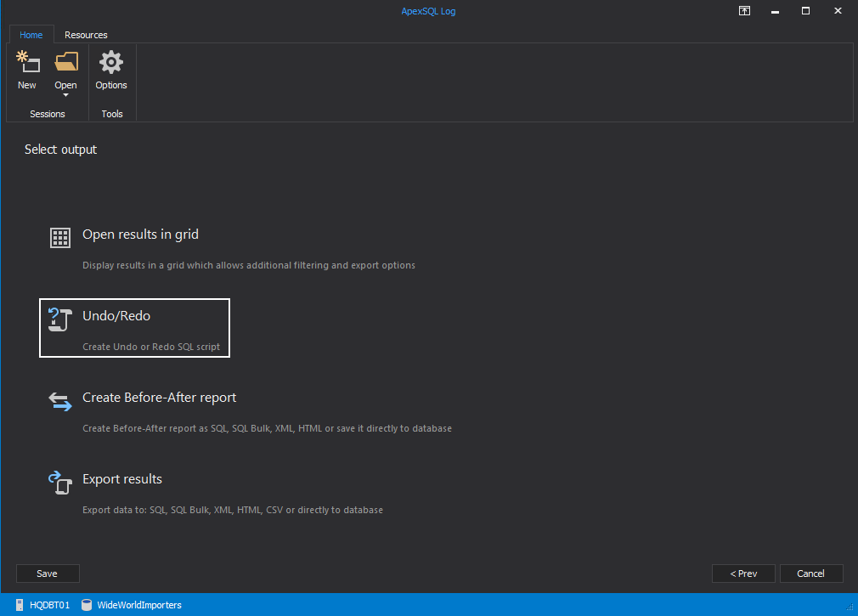Click the grid icon beside Open results in grid

click(59, 238)
